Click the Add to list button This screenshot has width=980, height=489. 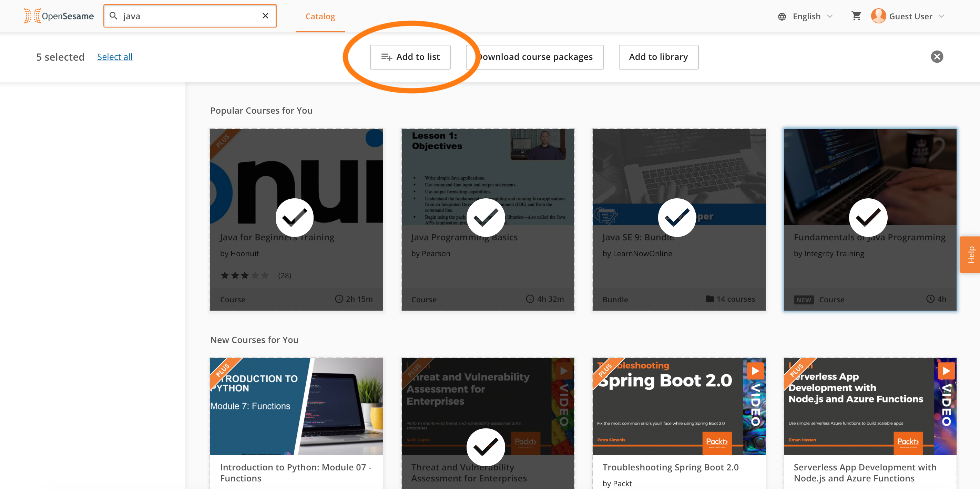pos(410,57)
